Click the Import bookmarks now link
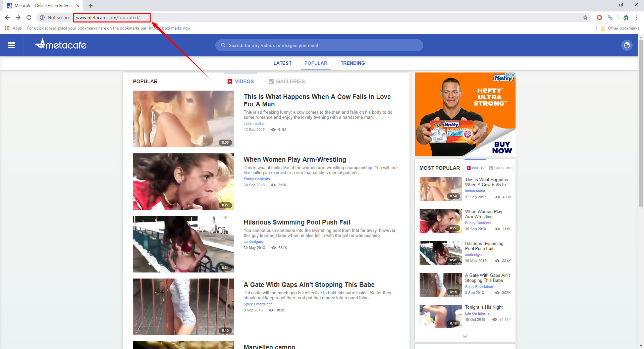644x349 pixels. click(x=171, y=28)
